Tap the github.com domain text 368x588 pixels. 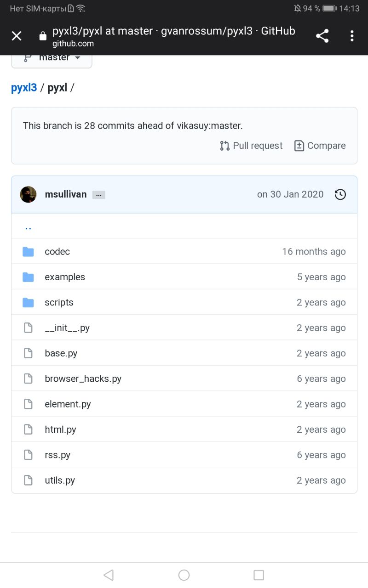point(73,44)
